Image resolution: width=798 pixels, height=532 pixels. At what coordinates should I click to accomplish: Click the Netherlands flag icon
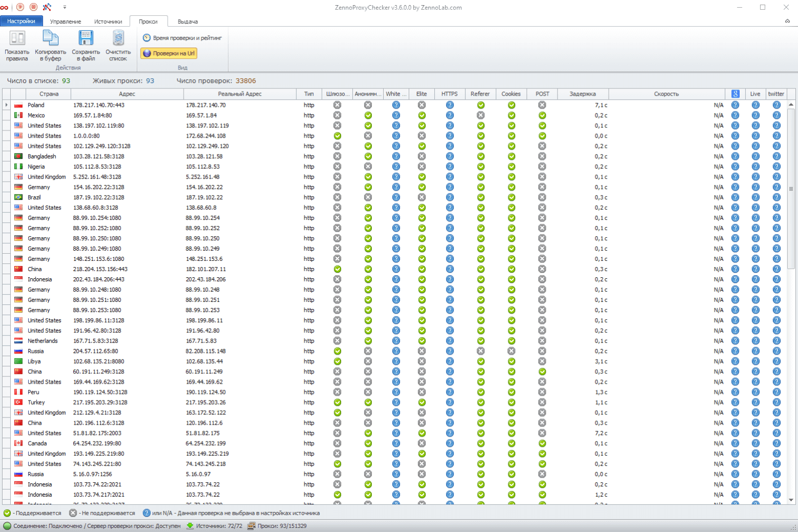click(18, 341)
